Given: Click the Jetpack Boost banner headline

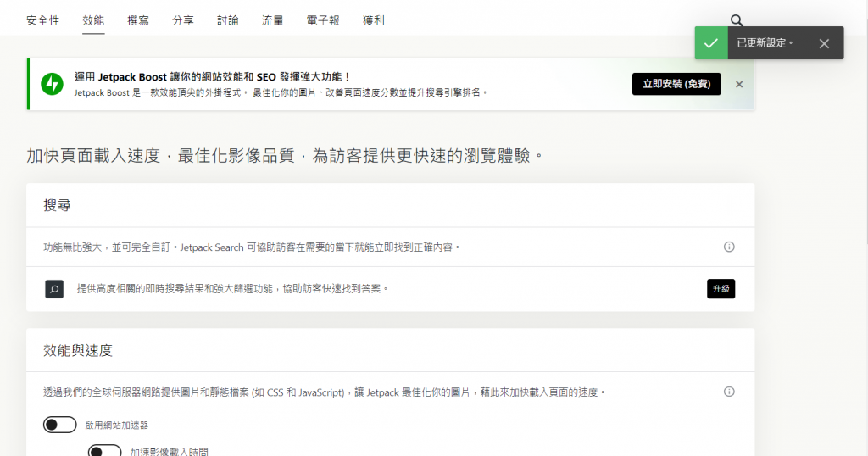Looking at the screenshot, I should (213, 77).
